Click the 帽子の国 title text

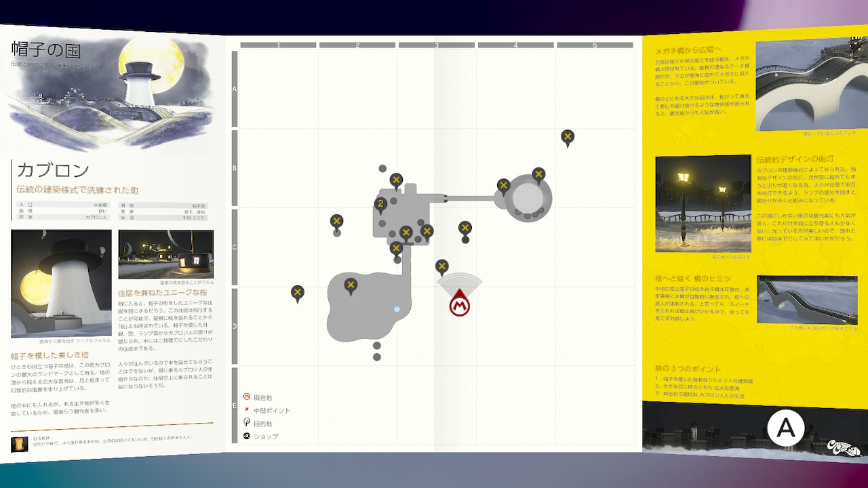click(47, 49)
